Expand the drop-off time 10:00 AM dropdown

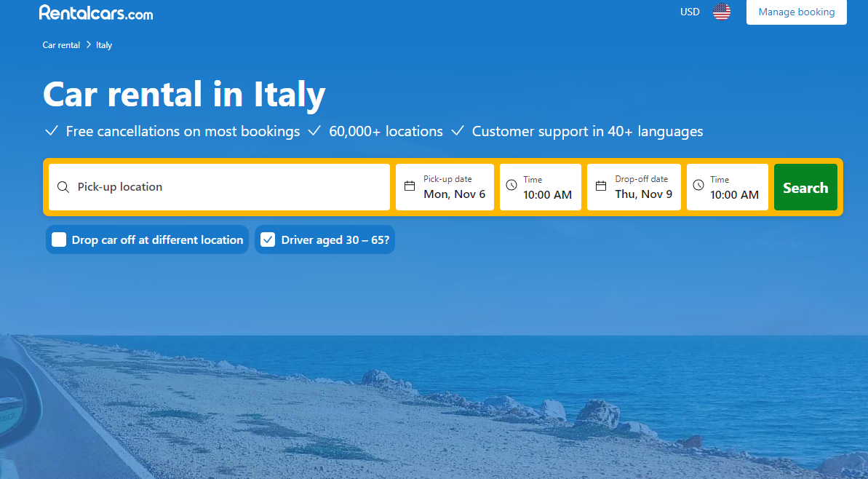point(734,194)
